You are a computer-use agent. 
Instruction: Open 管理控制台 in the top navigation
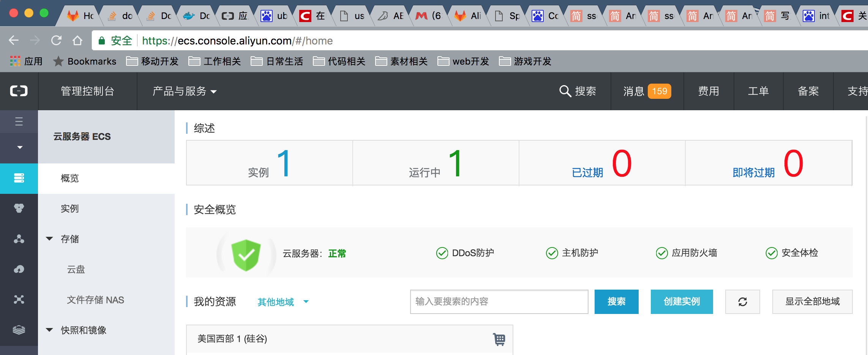click(88, 91)
